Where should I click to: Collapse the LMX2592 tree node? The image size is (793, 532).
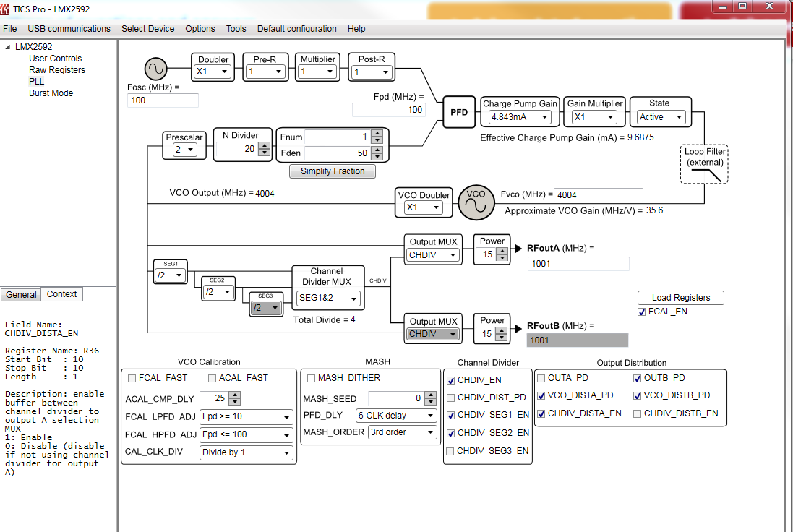(x=7, y=46)
